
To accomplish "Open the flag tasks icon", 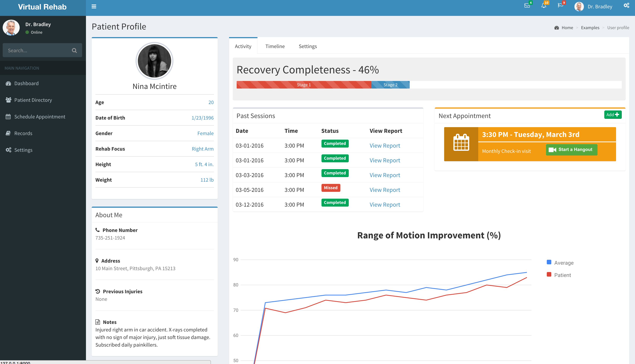I will pyautogui.click(x=560, y=6).
